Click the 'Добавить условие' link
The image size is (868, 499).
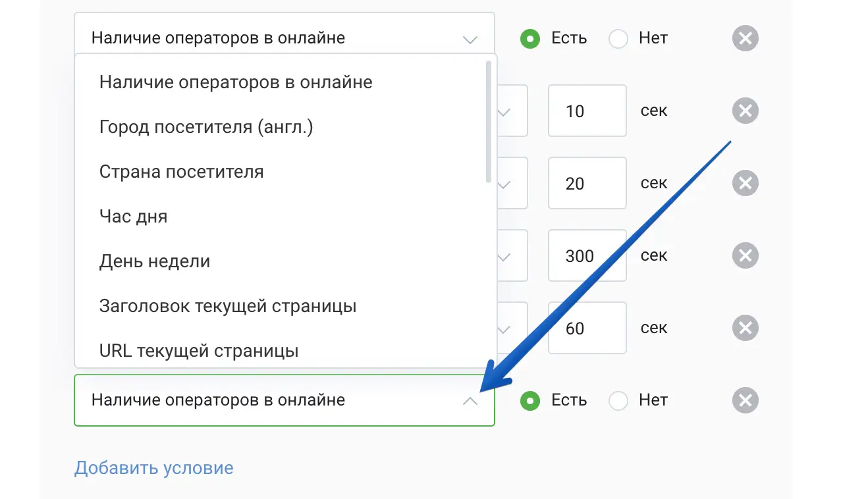click(x=154, y=468)
